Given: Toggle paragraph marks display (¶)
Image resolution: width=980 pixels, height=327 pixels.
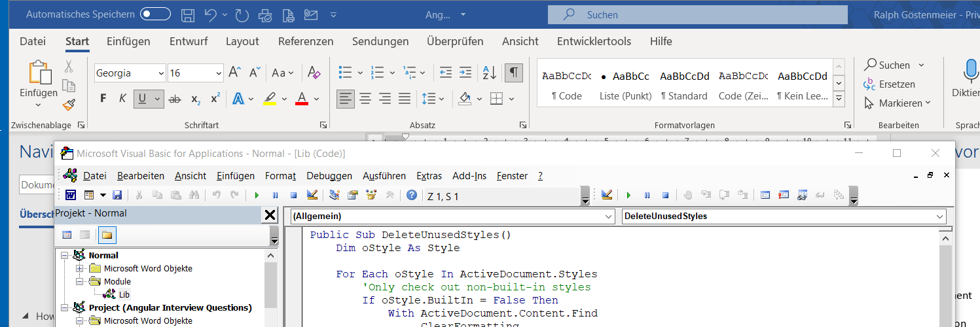Looking at the screenshot, I should [x=514, y=73].
